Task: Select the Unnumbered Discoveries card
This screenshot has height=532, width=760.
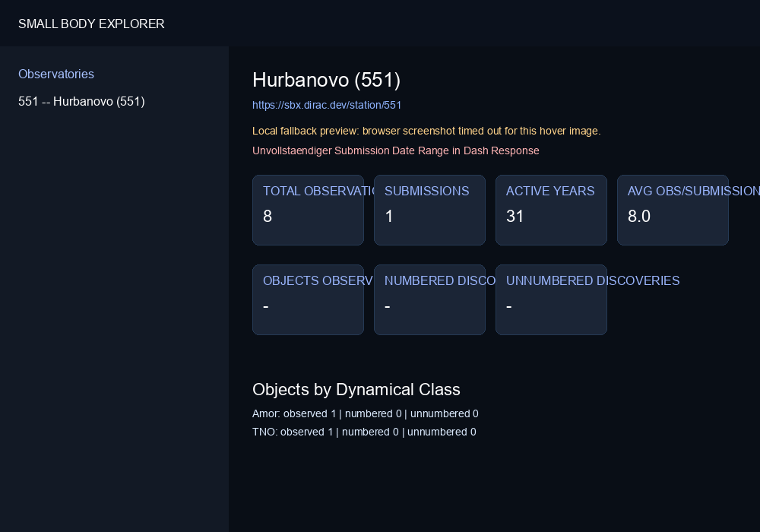Action: [x=552, y=300]
